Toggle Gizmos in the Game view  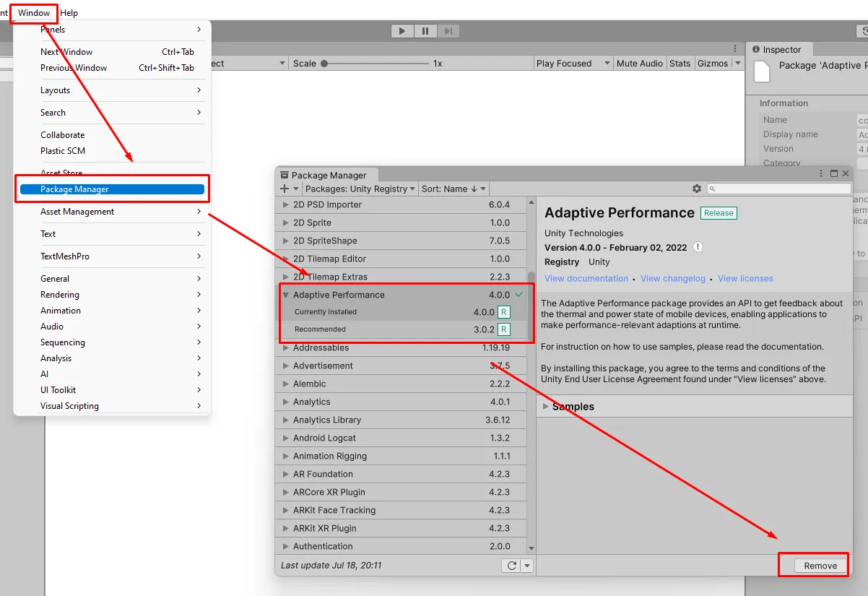(713, 64)
